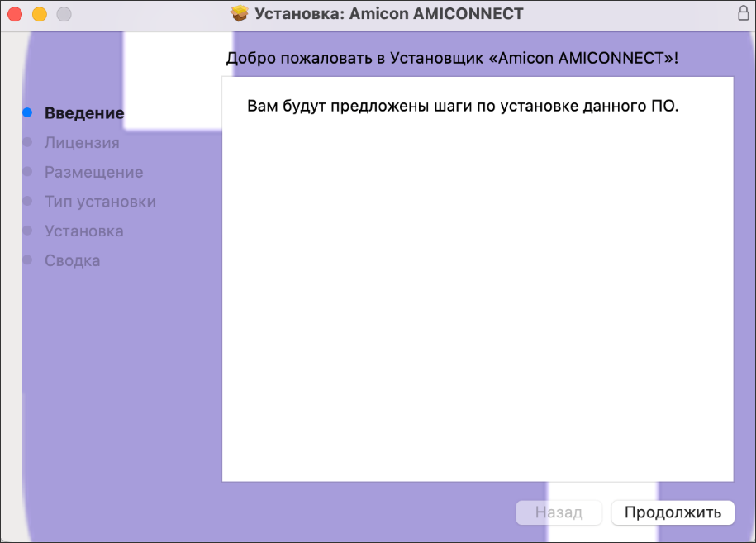756x543 pixels.
Task: Select the Установка step label
Action: pyautogui.click(x=84, y=231)
